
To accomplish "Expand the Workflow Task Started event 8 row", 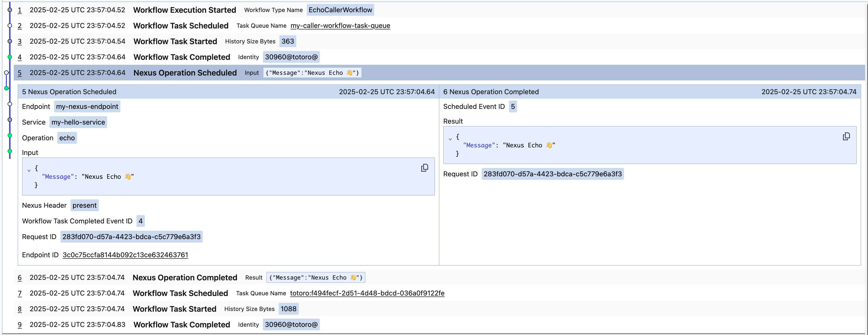I will 174,309.
